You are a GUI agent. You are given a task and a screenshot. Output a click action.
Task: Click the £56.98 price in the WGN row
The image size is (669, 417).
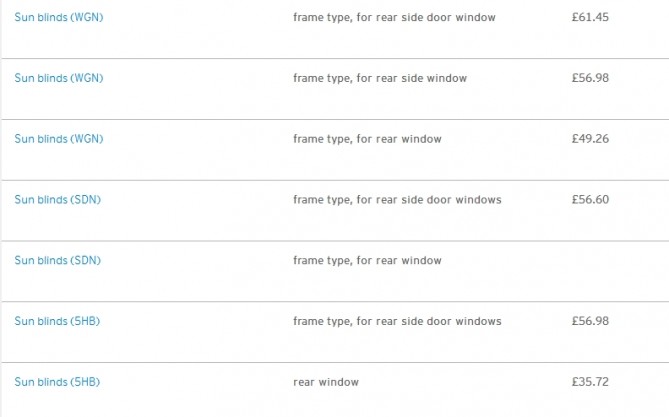point(590,78)
